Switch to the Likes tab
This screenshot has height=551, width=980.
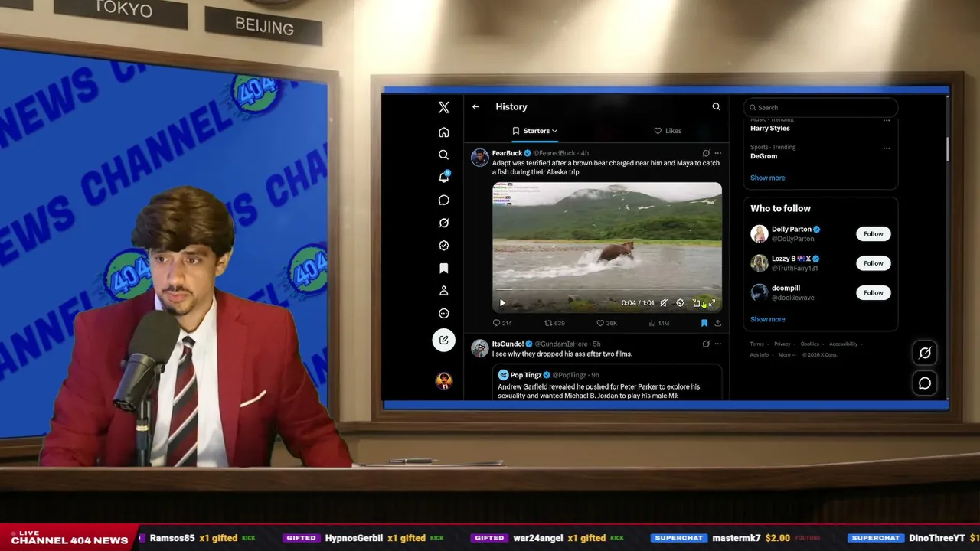[668, 131]
